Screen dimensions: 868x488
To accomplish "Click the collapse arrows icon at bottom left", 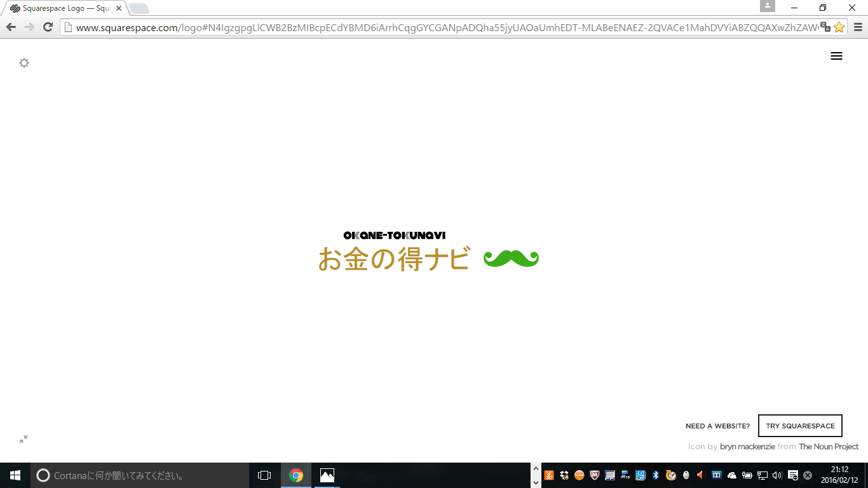I will [24, 439].
